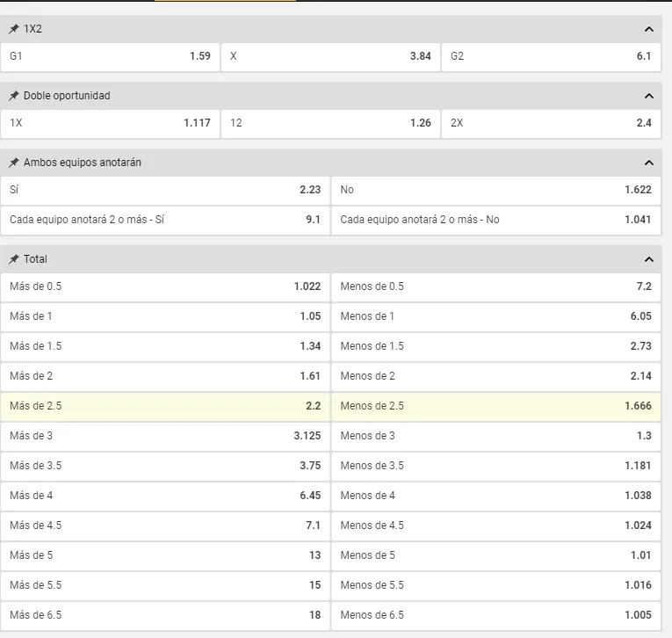Collapse the 1X2 section
This screenshot has height=638, width=672.
[649, 29]
